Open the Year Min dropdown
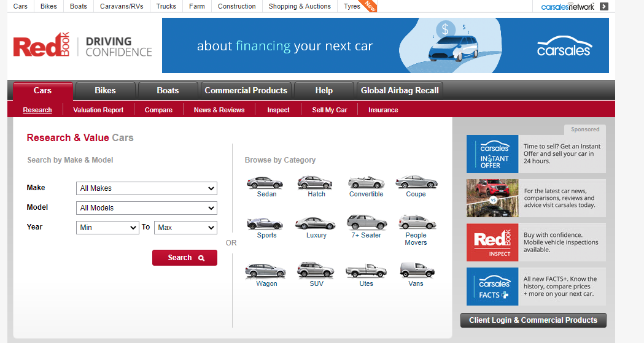Viewport: 644px width, 343px height. click(107, 228)
